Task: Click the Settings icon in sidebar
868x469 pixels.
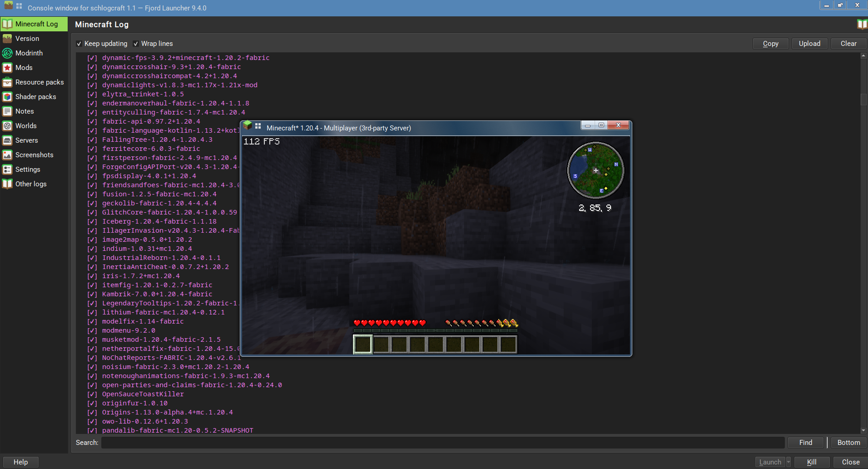Action: [7, 170]
